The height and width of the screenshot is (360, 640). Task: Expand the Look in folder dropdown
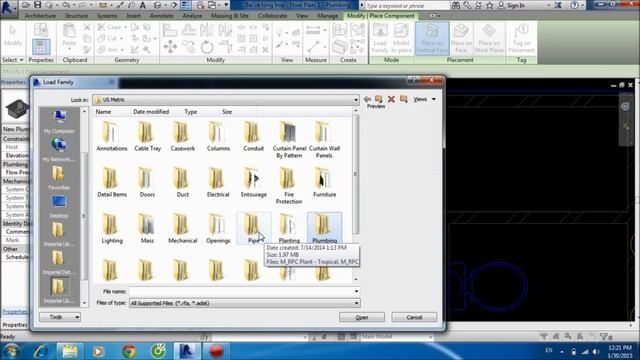tap(356, 100)
